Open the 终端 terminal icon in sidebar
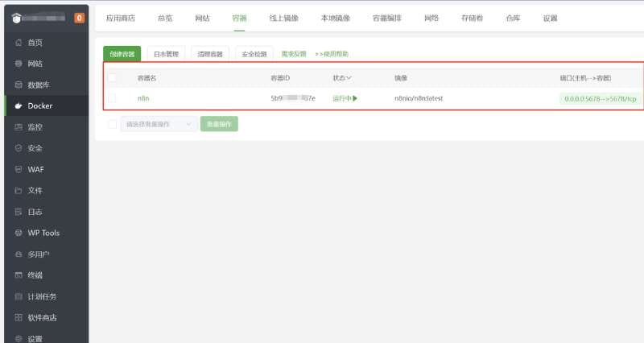 (x=18, y=275)
